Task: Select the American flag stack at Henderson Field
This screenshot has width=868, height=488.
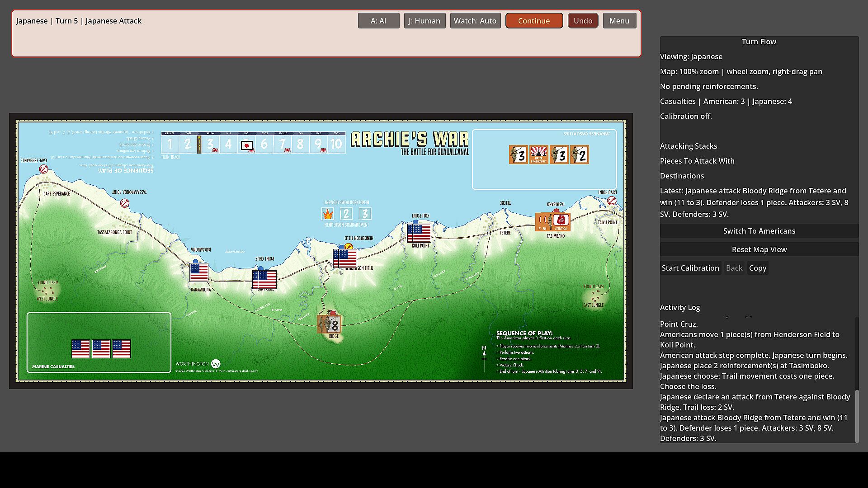Action: pos(345,258)
